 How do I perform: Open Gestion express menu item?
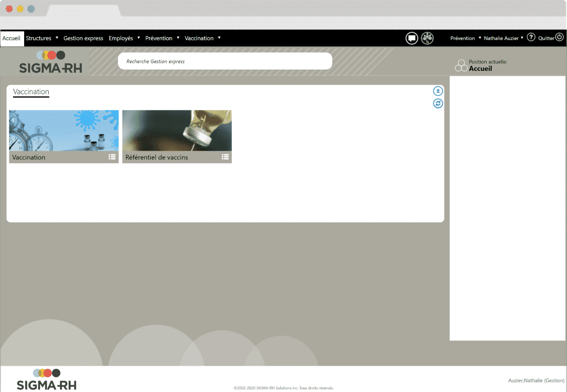tap(83, 38)
